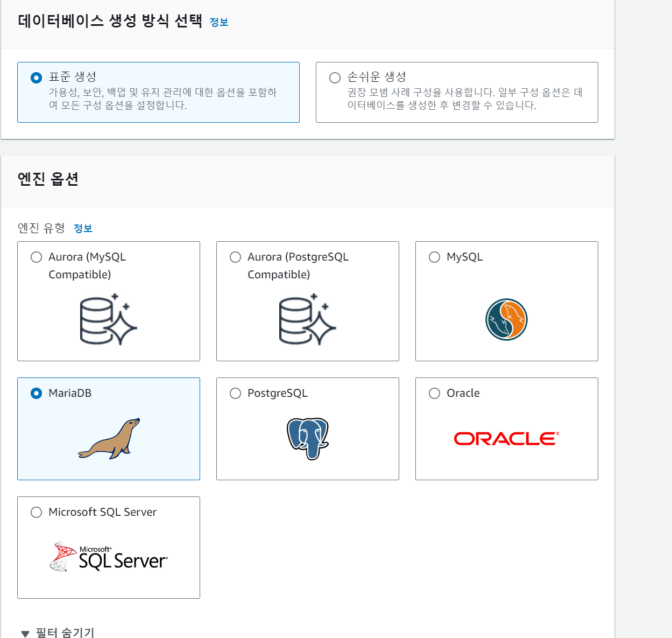
Task: Click the 손쉬운 생성 option title
Action: [377, 76]
